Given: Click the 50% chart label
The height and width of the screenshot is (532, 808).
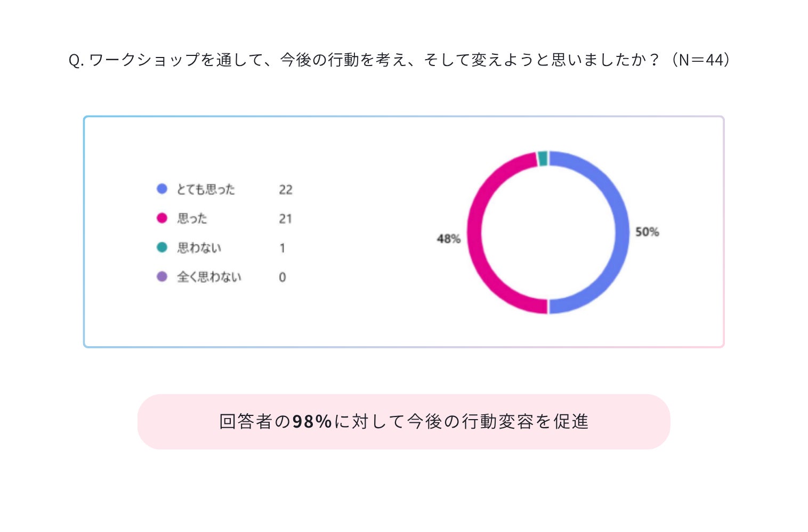Looking at the screenshot, I should 647,232.
